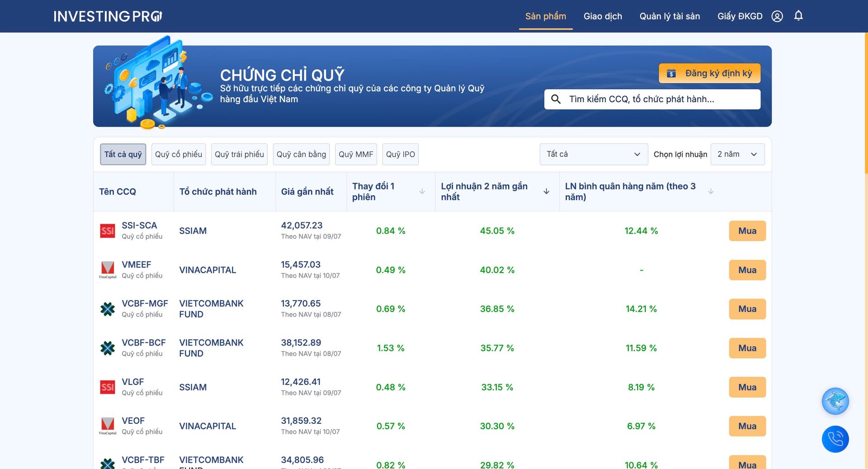Image resolution: width=868 pixels, height=469 pixels.
Task: Buy the VMEEF fund
Action: (747, 270)
